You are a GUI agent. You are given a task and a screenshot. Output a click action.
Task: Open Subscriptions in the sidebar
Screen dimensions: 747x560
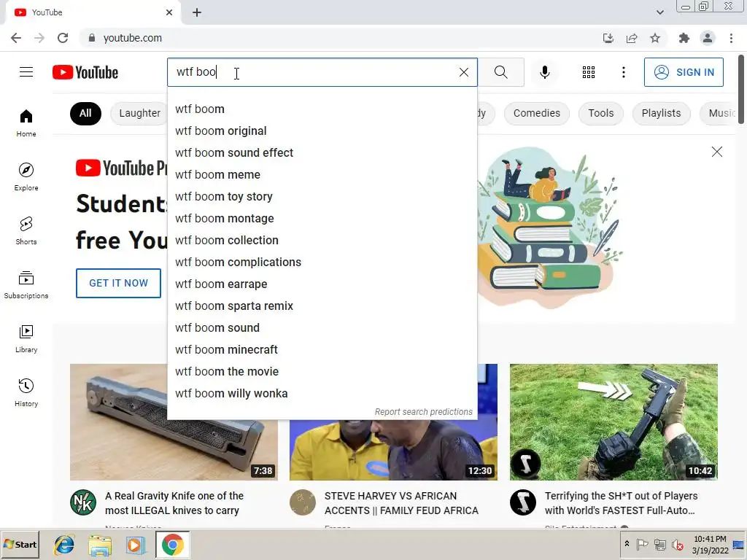pos(26,285)
